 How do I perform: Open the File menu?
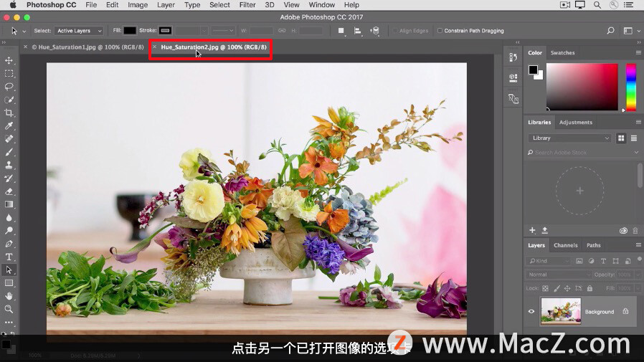click(91, 5)
